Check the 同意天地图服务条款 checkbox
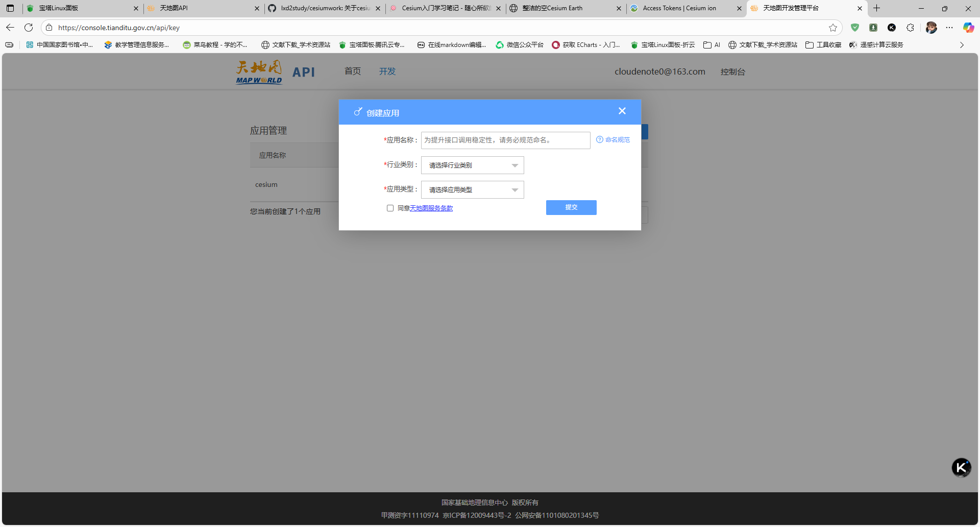This screenshot has height=527, width=980. [x=390, y=208]
